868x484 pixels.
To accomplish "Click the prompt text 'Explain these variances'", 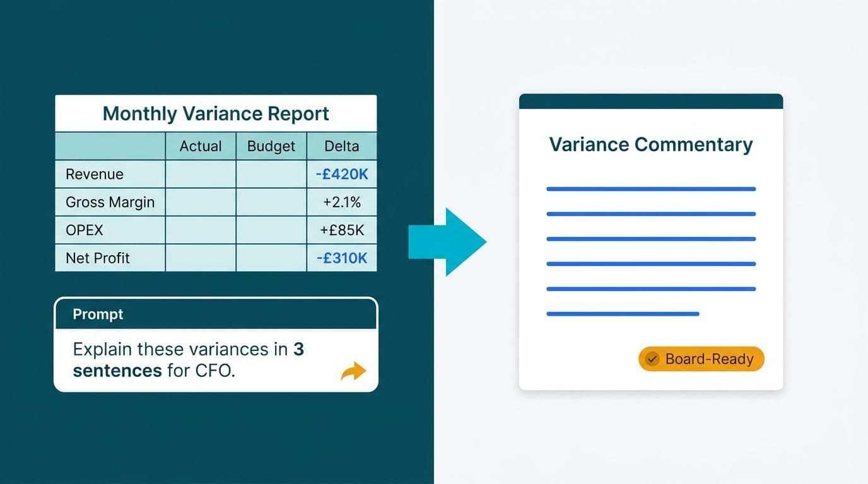I will point(172,349).
